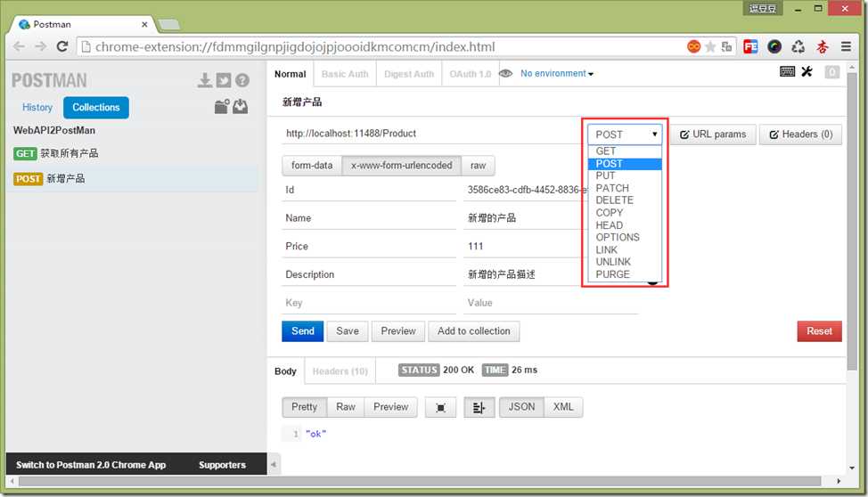This screenshot has width=868, height=497.
Task: Select form-data body type
Action: tap(312, 166)
